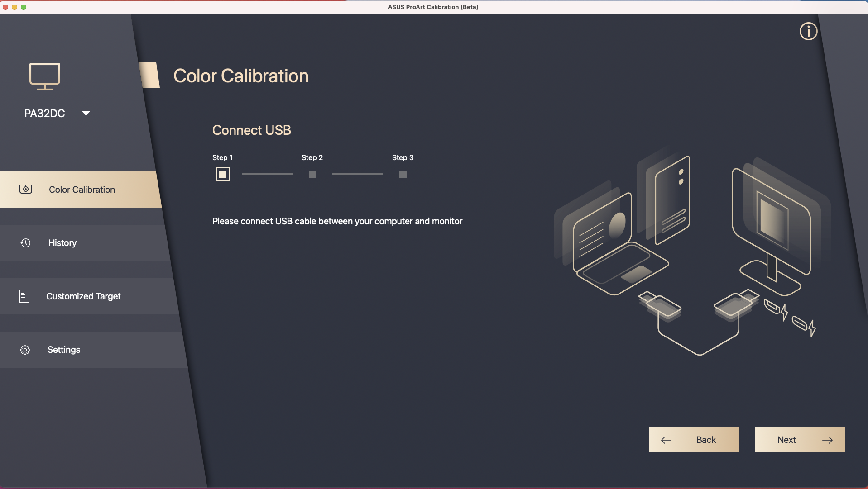Click the USB cable connection instruction text

click(337, 221)
